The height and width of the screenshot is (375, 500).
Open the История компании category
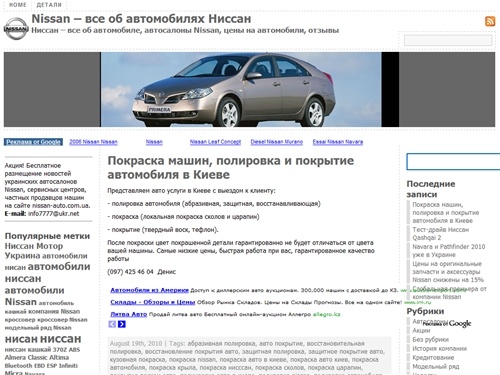[439, 348]
